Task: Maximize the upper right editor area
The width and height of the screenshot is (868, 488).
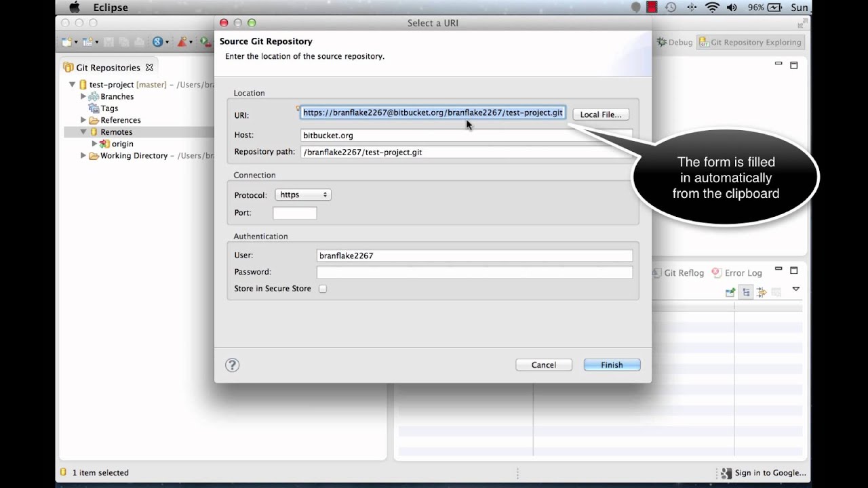Action: (793, 65)
